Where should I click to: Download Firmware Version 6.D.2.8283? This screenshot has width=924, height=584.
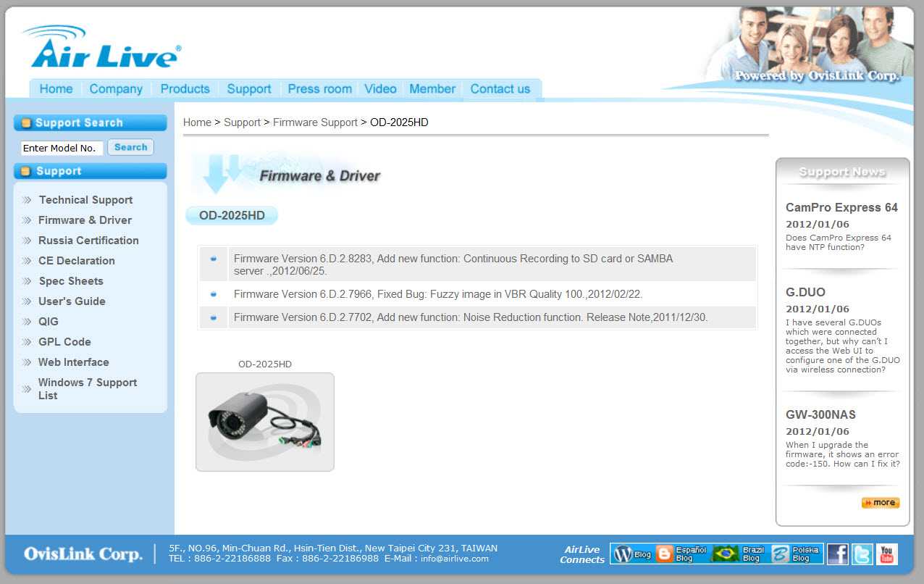point(453,264)
